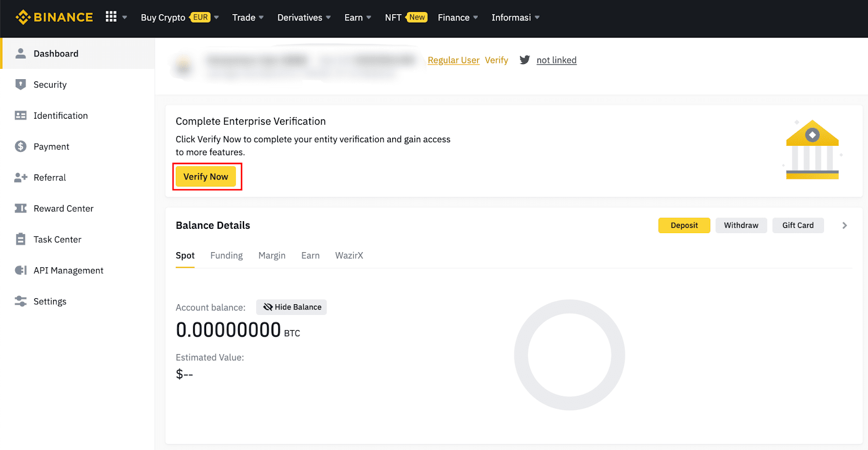The image size is (868, 450).
Task: Show more actions with right chevron arrow
Action: tap(844, 226)
